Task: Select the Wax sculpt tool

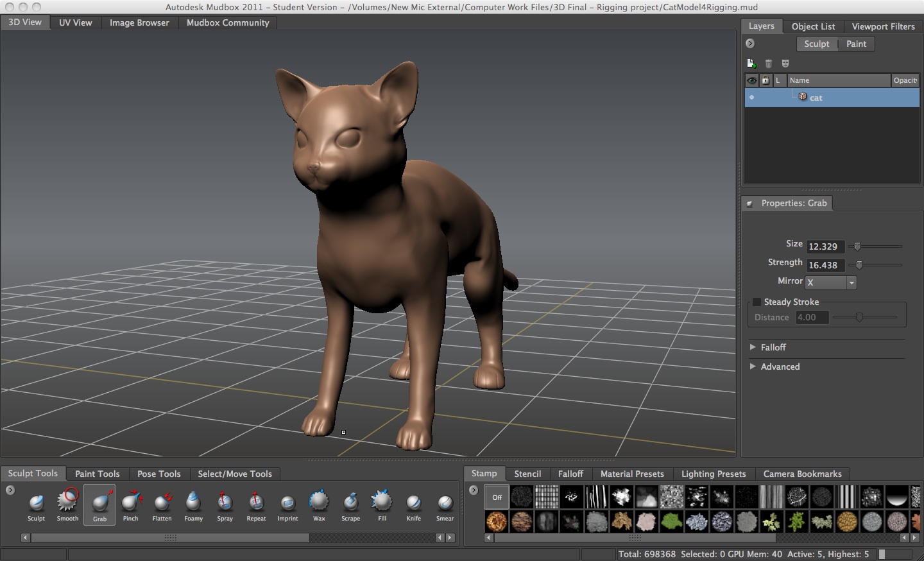Action: (x=318, y=505)
